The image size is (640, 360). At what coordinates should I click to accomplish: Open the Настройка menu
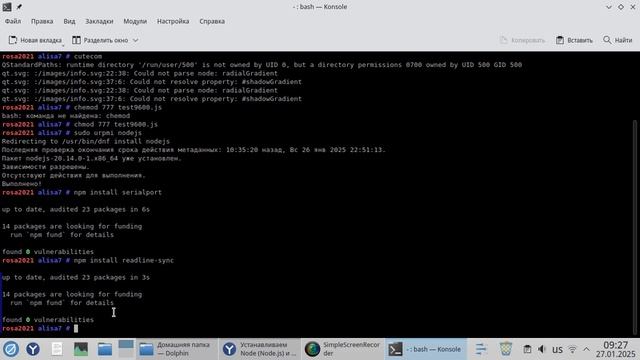[x=173, y=21]
